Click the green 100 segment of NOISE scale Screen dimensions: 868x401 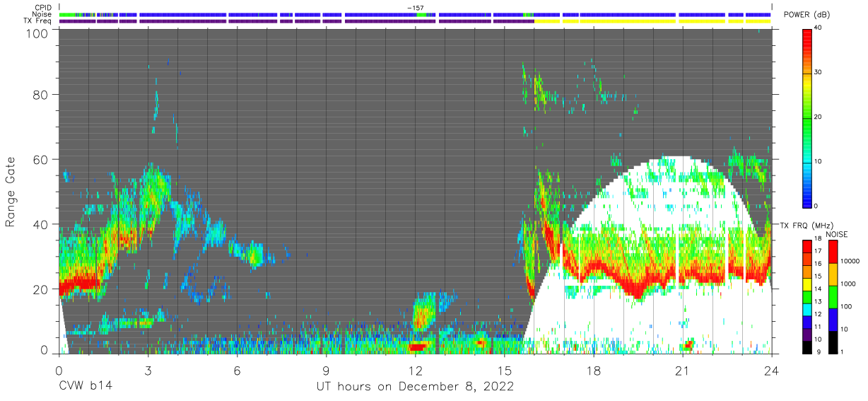click(x=833, y=296)
